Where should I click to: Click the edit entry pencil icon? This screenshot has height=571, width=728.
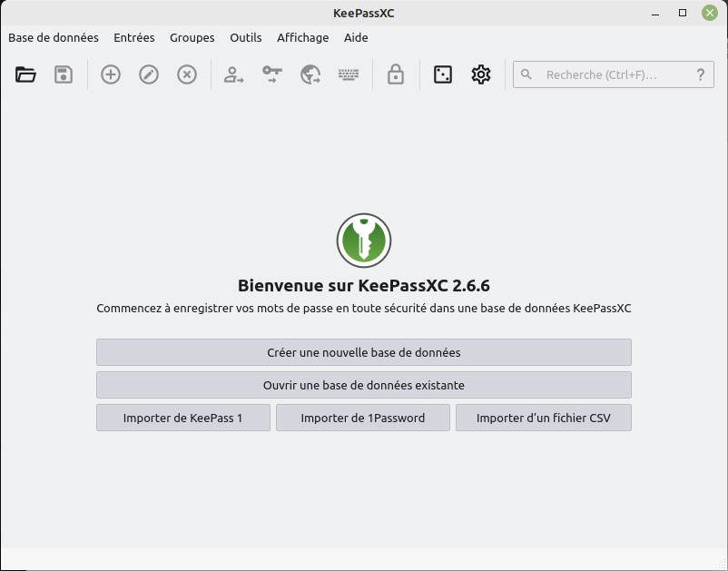pyautogui.click(x=149, y=74)
